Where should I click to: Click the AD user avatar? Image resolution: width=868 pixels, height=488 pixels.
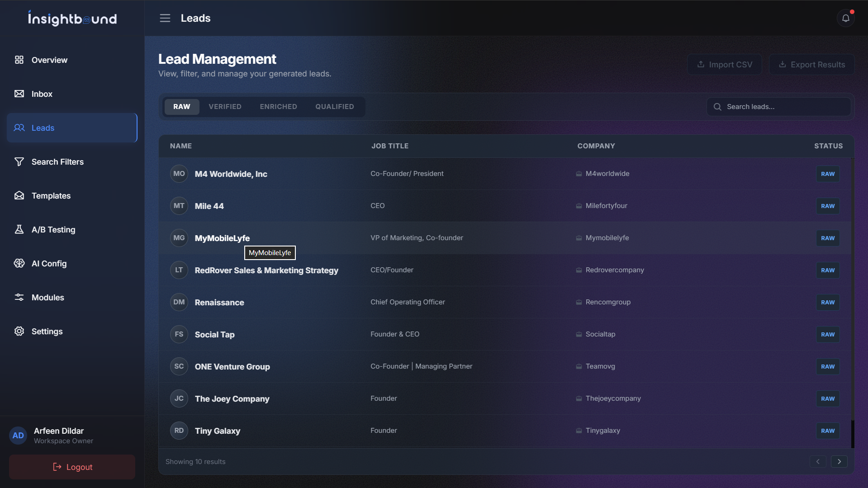point(18,436)
